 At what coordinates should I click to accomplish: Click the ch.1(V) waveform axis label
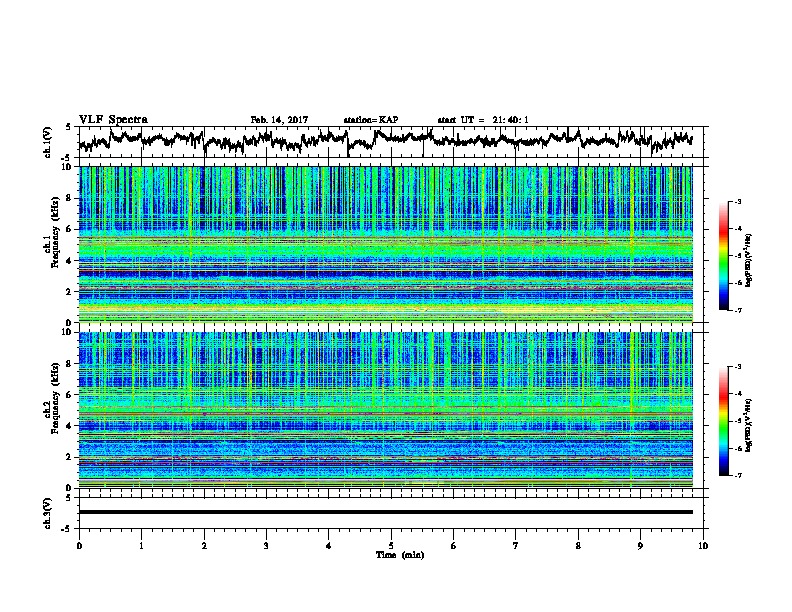[48, 142]
